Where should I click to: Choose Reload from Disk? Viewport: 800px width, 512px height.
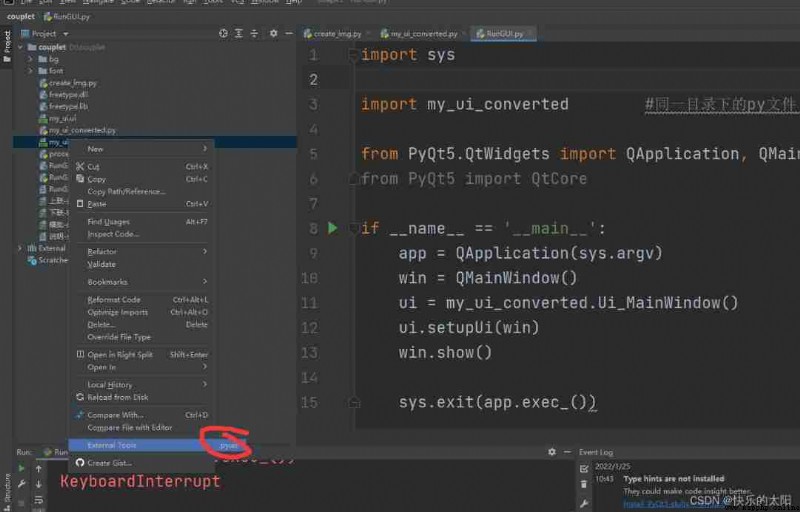click(141, 397)
